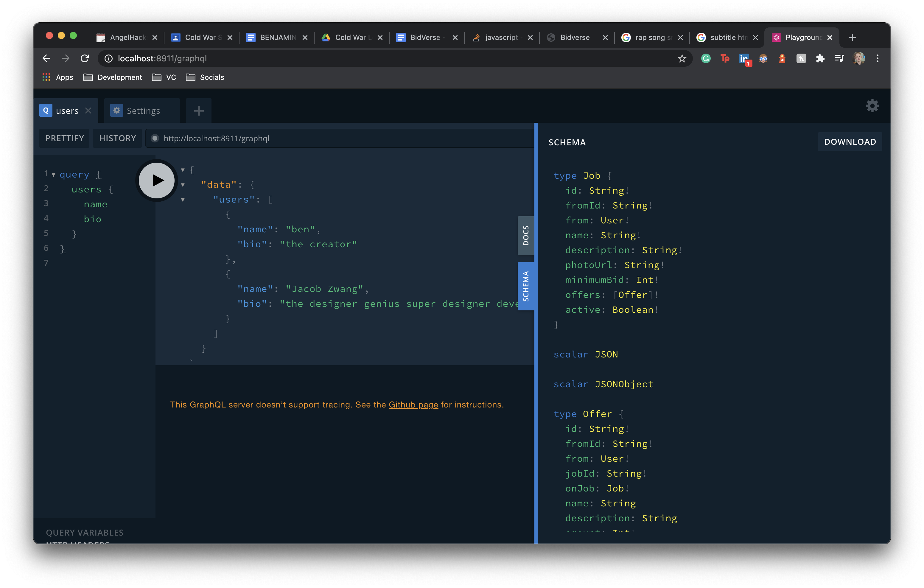
Task: Open the Chrome Extensions puzzle icon
Action: pyautogui.click(x=820, y=58)
